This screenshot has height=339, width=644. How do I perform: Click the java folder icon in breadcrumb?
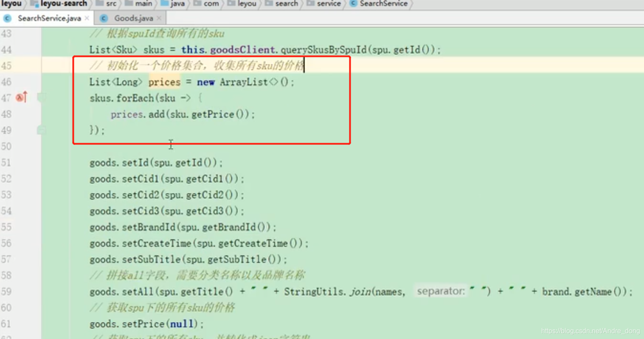point(165,3)
